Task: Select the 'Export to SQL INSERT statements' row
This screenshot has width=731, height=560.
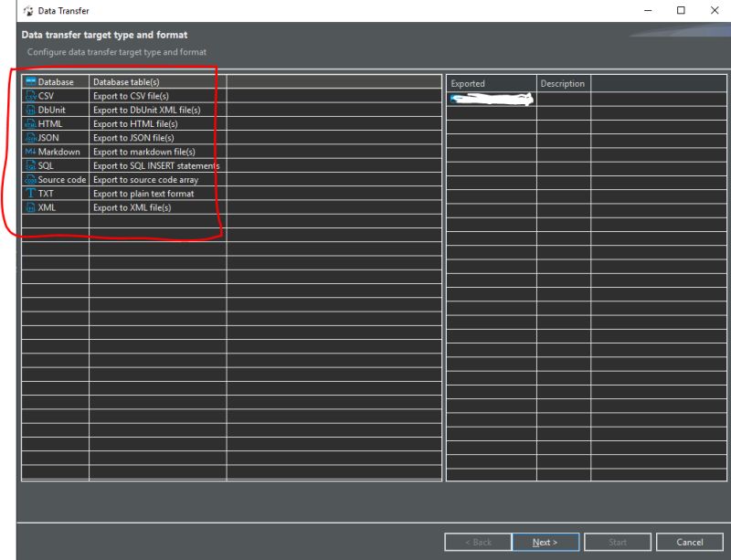Action: (x=155, y=165)
